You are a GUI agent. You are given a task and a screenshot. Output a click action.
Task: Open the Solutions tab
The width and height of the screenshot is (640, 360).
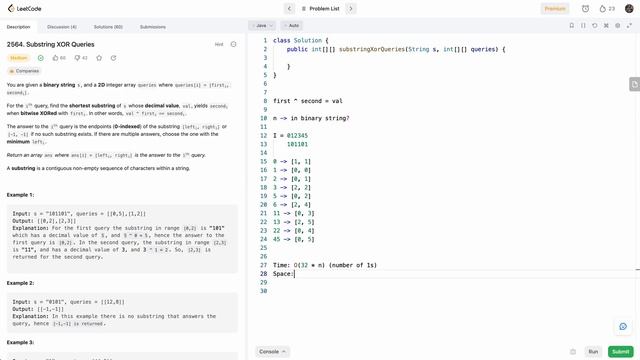pyautogui.click(x=108, y=27)
